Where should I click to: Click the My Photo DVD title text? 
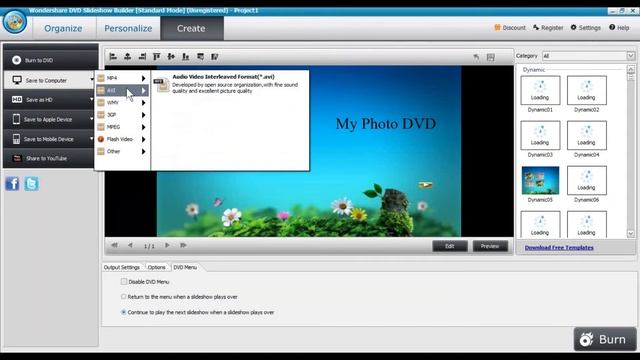pos(386,124)
